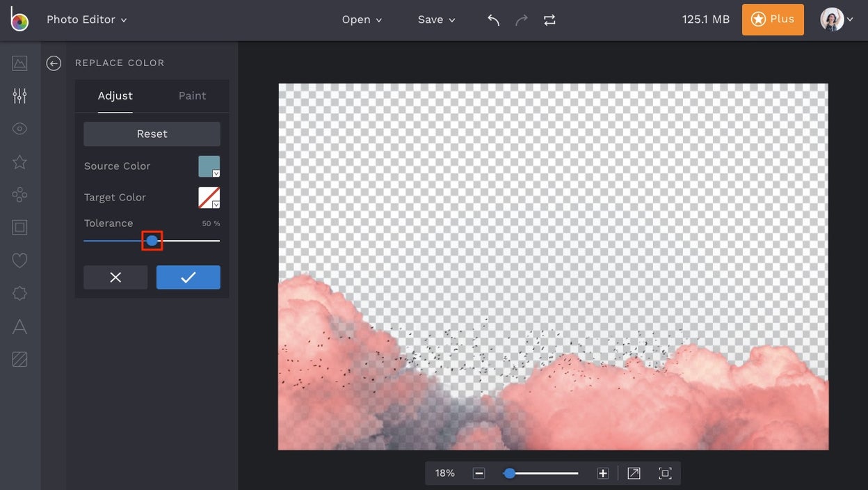Open the Photo Editor switcher dropdown
The width and height of the screenshot is (868, 490).
(x=86, y=19)
